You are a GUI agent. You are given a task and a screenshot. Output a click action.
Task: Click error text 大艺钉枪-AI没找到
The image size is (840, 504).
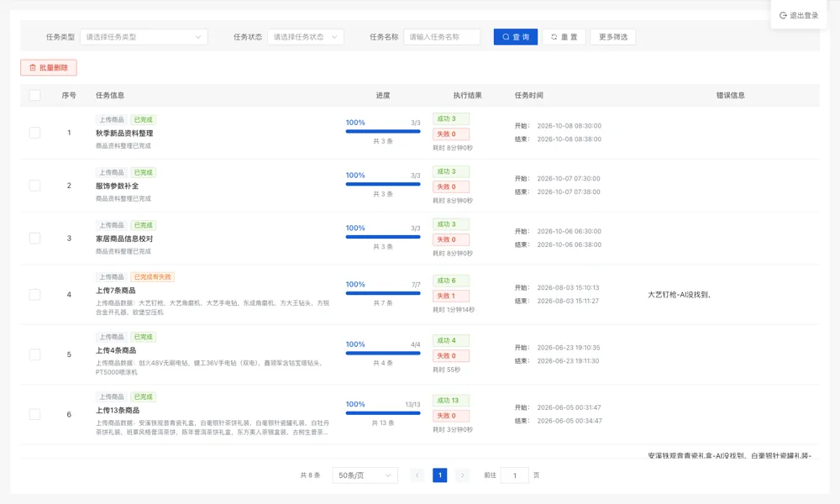pos(679,295)
